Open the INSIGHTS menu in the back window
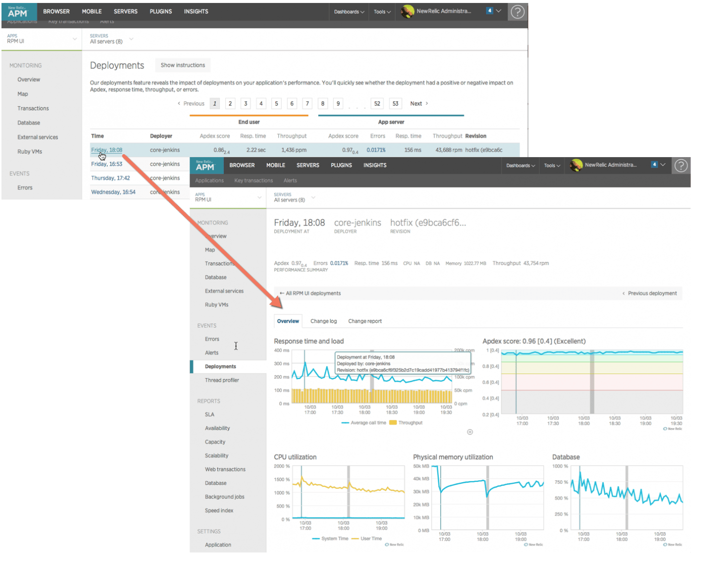This screenshot has width=718, height=588. coord(196,11)
